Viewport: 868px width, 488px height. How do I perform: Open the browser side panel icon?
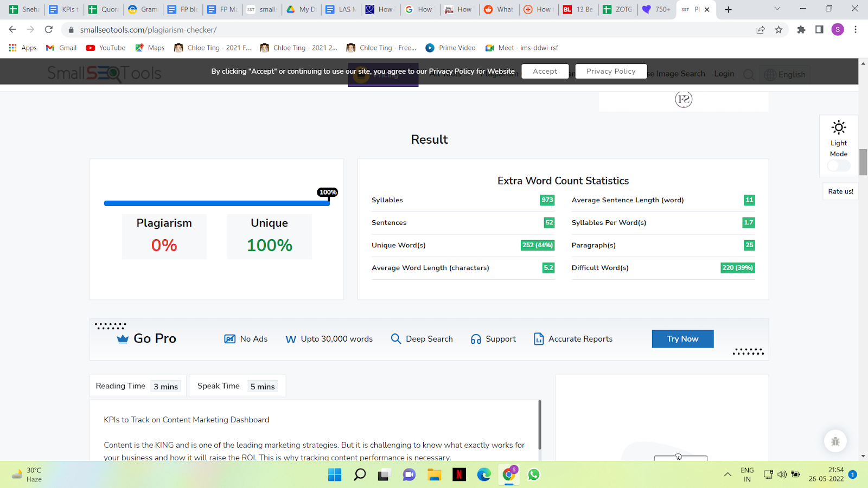click(x=819, y=30)
